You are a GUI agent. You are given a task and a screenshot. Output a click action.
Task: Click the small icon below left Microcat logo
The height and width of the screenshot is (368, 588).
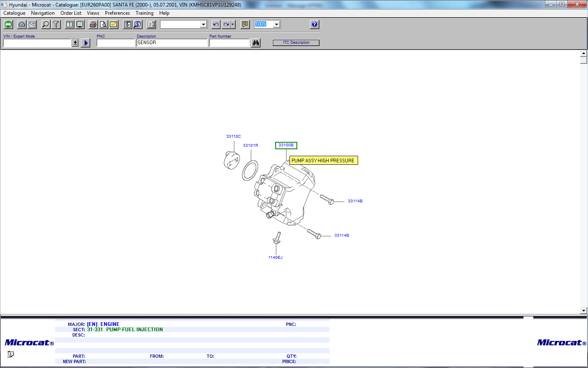11,354
